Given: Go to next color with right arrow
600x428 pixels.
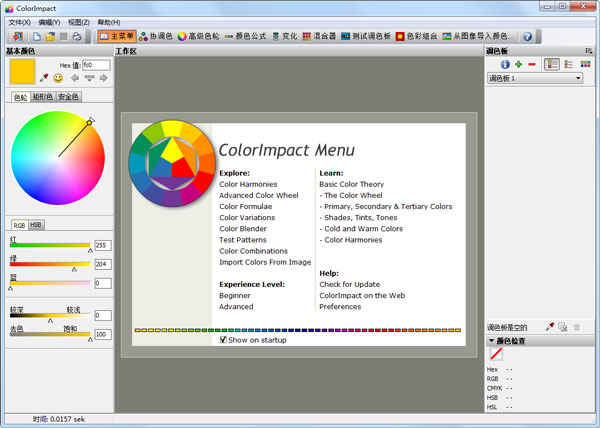Looking at the screenshot, I should tap(103, 78).
